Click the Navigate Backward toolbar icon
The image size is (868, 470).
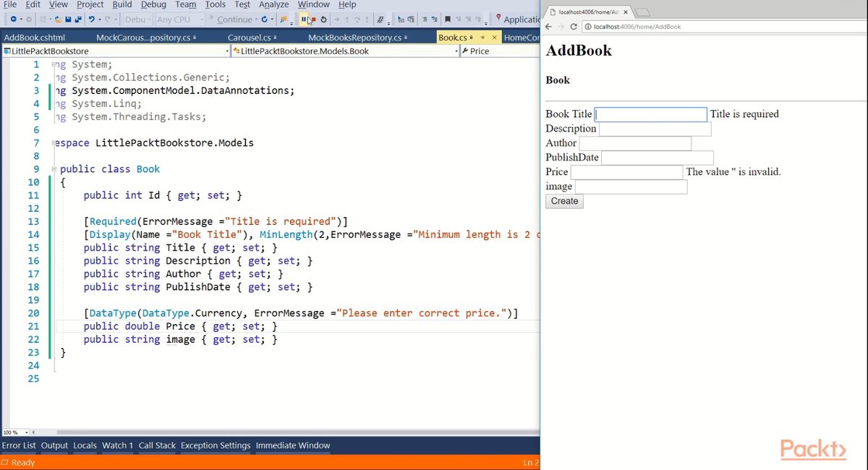pos(13,20)
